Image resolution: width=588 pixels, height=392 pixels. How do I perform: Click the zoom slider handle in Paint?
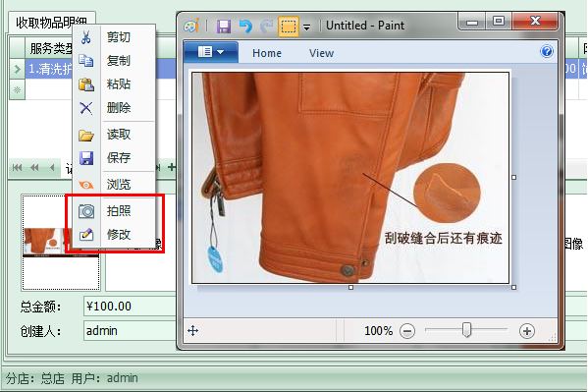point(466,330)
